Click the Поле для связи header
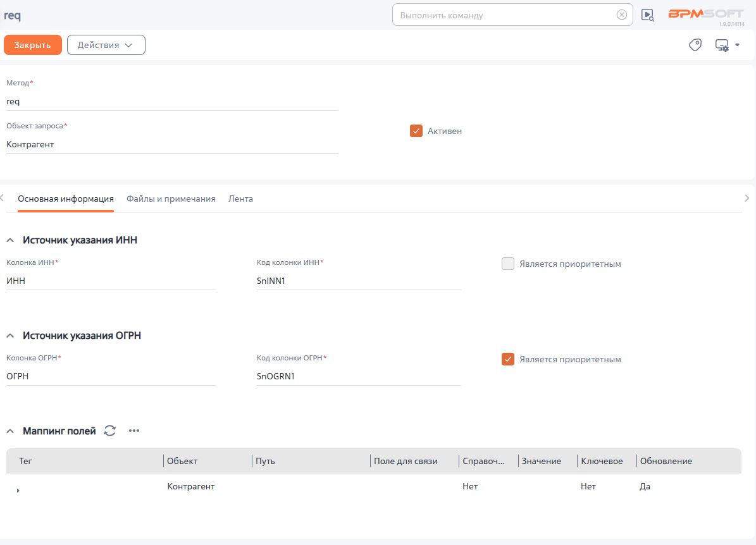Viewport: 756px width, 545px height. 406,461
